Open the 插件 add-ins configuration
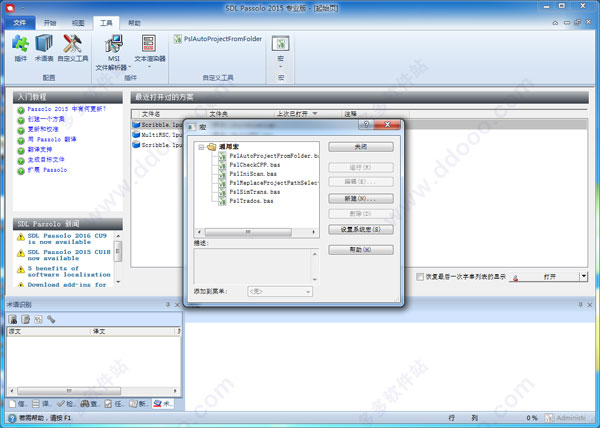The height and width of the screenshot is (428, 600). 20,48
